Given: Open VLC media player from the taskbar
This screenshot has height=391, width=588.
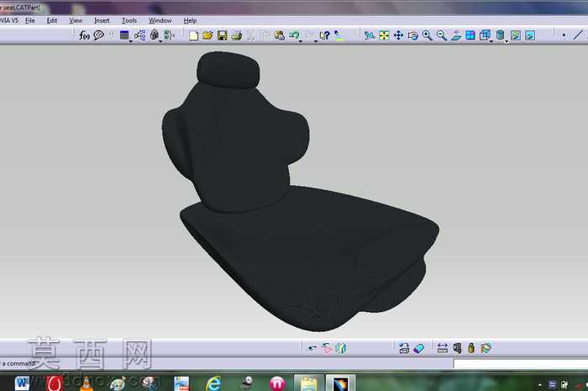Looking at the screenshot, I should (87, 383).
